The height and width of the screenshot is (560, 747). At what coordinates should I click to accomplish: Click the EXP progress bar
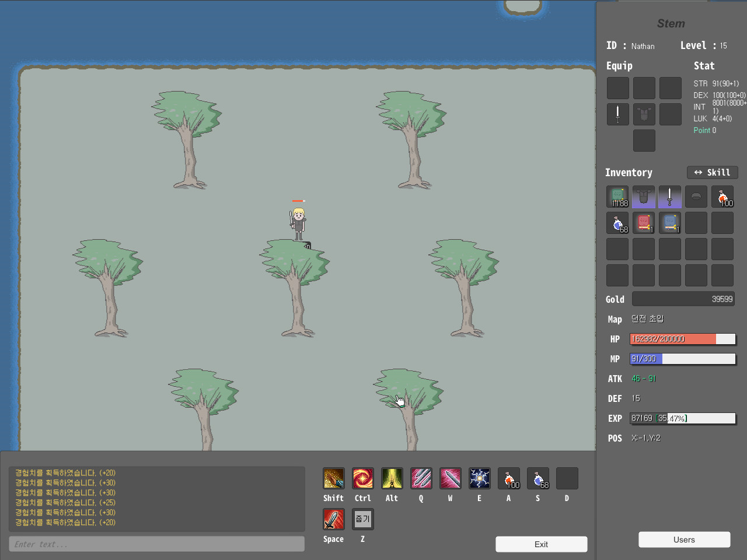683,418
